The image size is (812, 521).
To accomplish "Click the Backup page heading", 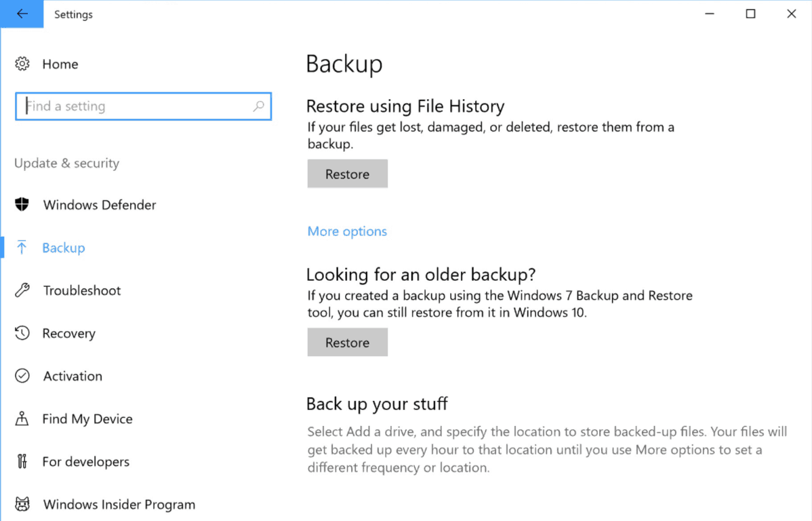I will (344, 64).
